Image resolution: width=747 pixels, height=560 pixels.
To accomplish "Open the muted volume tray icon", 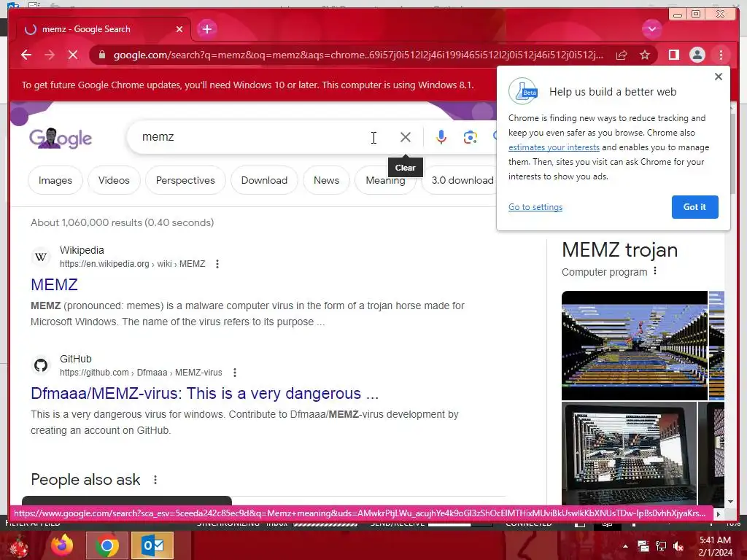I will pos(678,546).
